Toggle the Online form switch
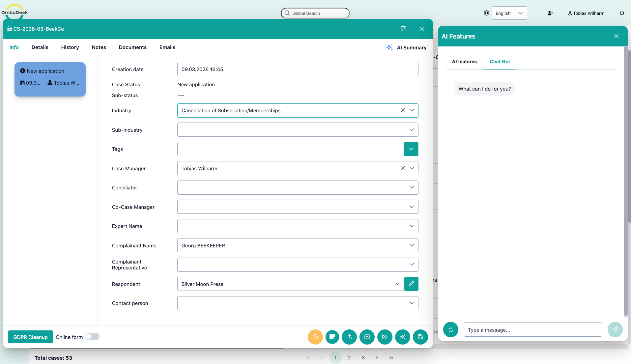This screenshot has width=631, height=364. (93, 337)
